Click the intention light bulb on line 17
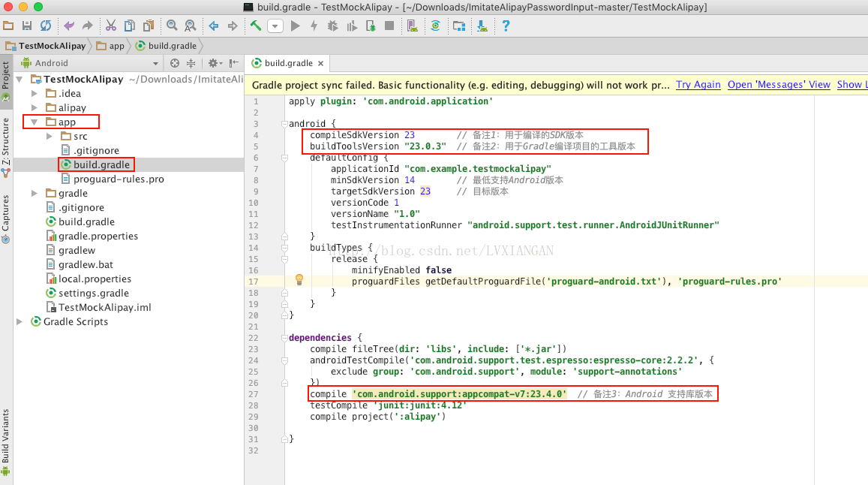Image resolution: width=868 pixels, height=485 pixels. (299, 279)
